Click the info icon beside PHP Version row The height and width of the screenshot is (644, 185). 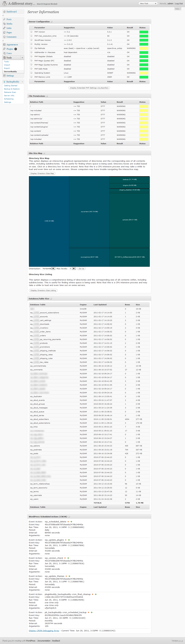pyautogui.click(x=31, y=32)
